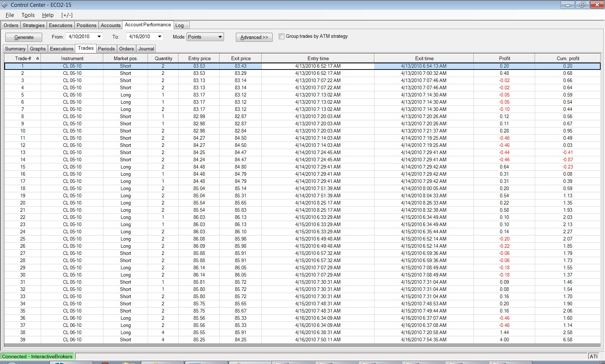
Task: Open the main Executions tab beside Positions
Action: coord(60,25)
